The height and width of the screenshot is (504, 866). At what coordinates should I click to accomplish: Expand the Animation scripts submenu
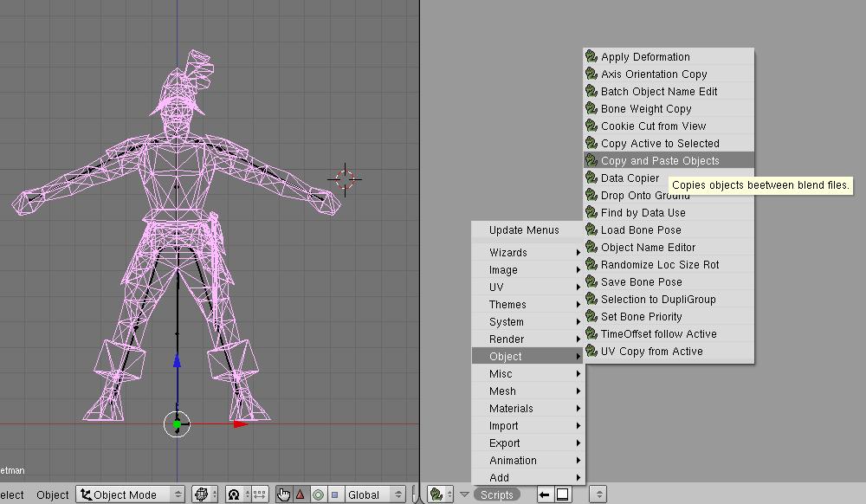point(527,461)
